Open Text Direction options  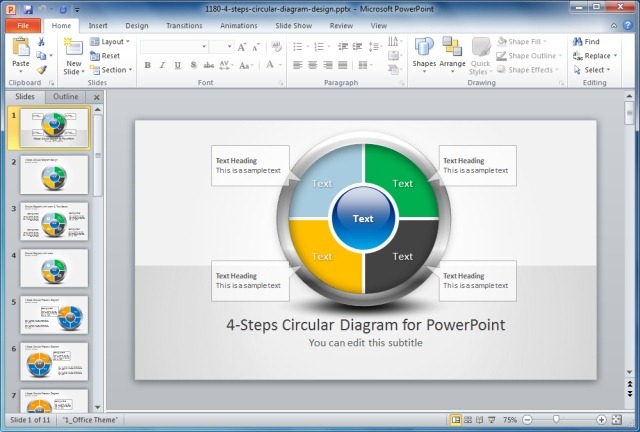click(x=395, y=41)
